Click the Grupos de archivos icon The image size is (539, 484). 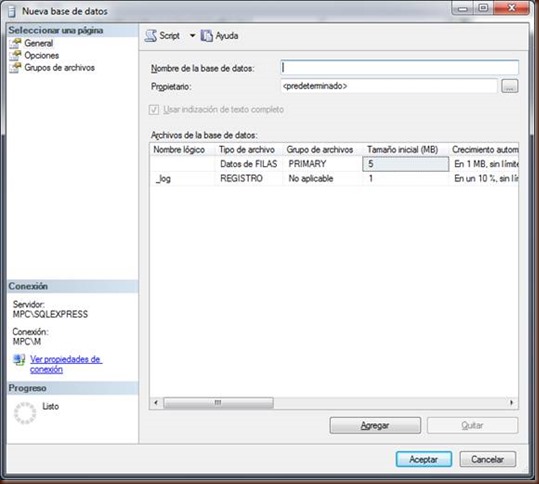pos(15,67)
